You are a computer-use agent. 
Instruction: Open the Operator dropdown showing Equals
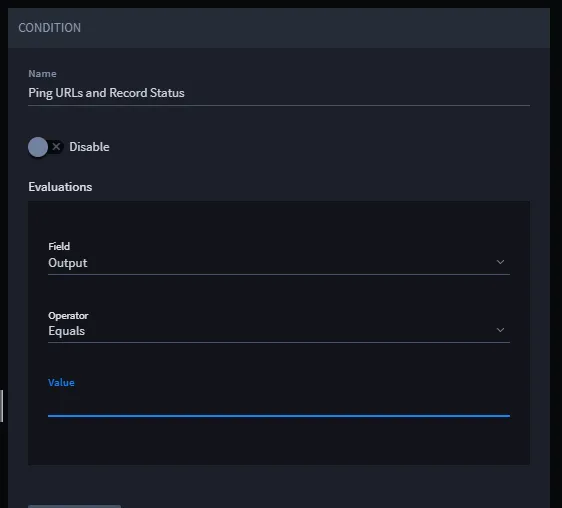coord(279,331)
